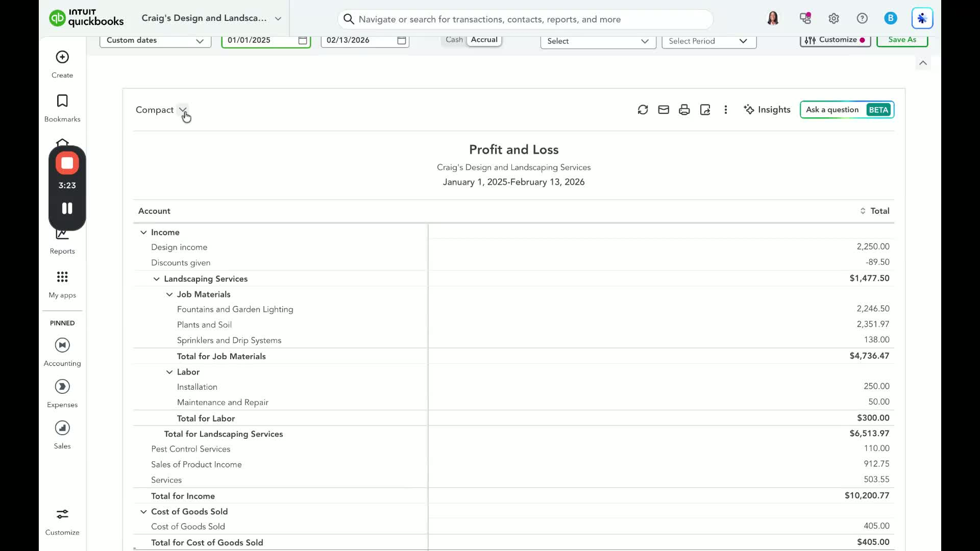
Task: Go to Sales in pinned menu
Action: [62, 428]
